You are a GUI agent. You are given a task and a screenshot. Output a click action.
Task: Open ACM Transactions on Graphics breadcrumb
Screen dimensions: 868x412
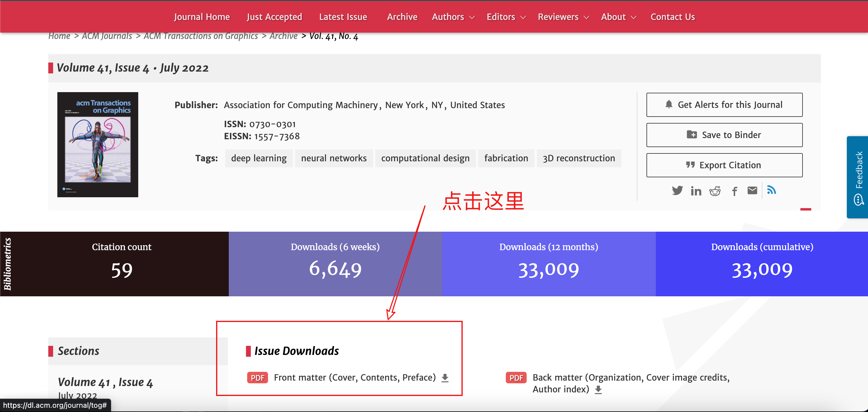point(201,36)
